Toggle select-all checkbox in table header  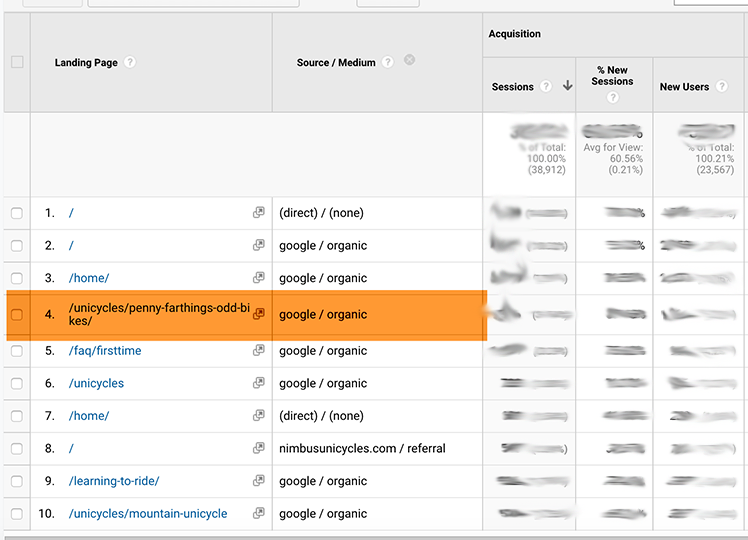[x=17, y=62]
